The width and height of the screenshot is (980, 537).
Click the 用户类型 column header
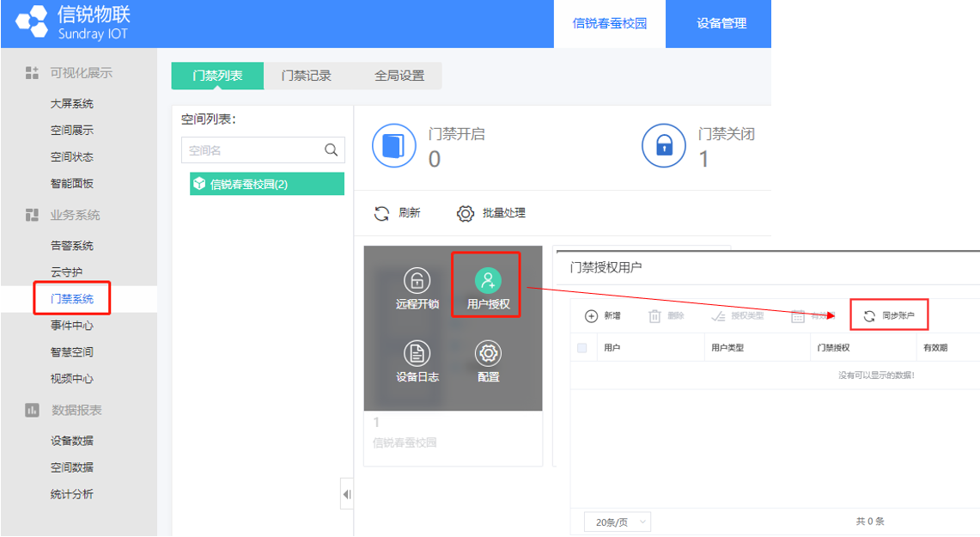tap(727, 348)
